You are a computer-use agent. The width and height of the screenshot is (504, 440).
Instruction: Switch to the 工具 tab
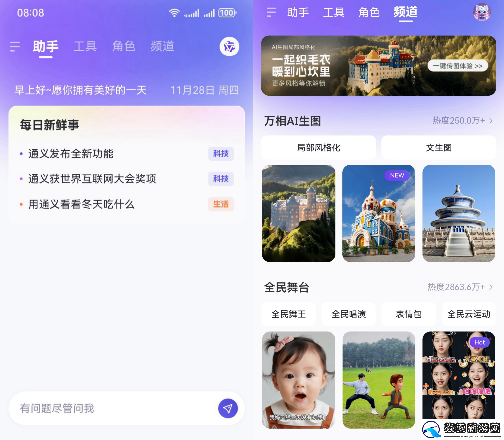pyautogui.click(x=85, y=47)
